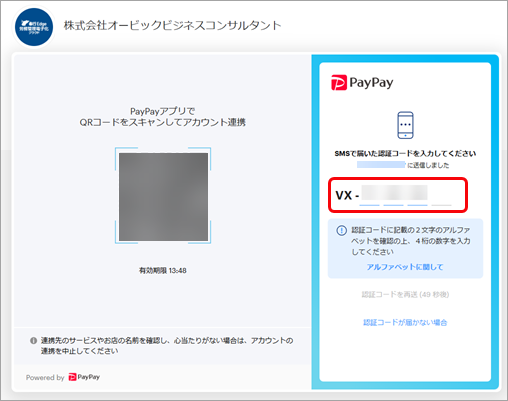
Task: Click the blurred QR code image
Action: (163, 196)
